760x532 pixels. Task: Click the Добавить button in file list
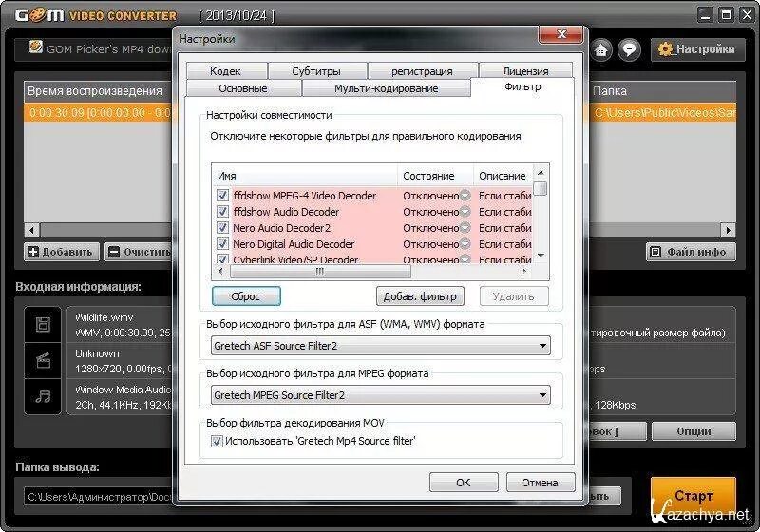pos(61,252)
